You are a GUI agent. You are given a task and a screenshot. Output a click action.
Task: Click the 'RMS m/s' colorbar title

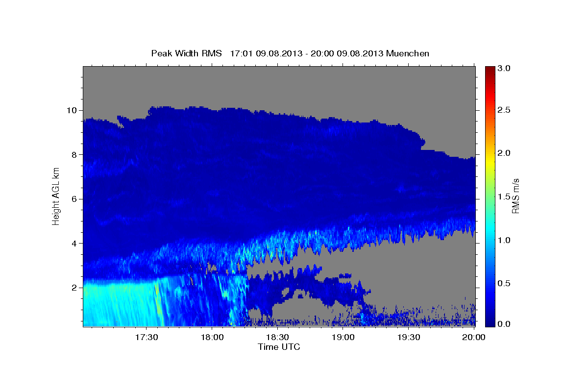tap(515, 196)
